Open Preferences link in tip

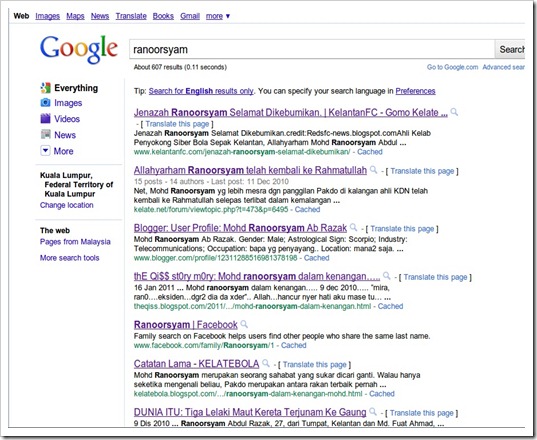click(x=415, y=91)
